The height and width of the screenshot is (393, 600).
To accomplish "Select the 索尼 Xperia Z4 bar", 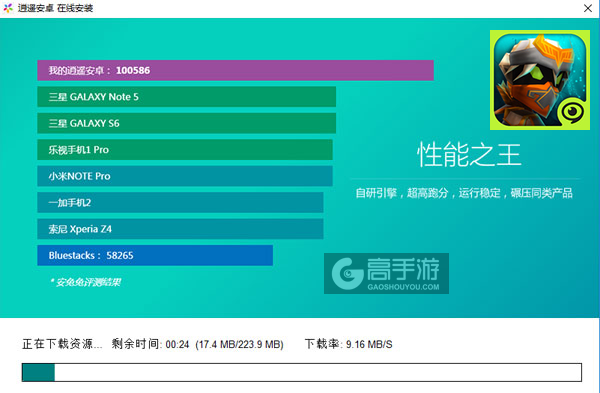I will [180, 229].
